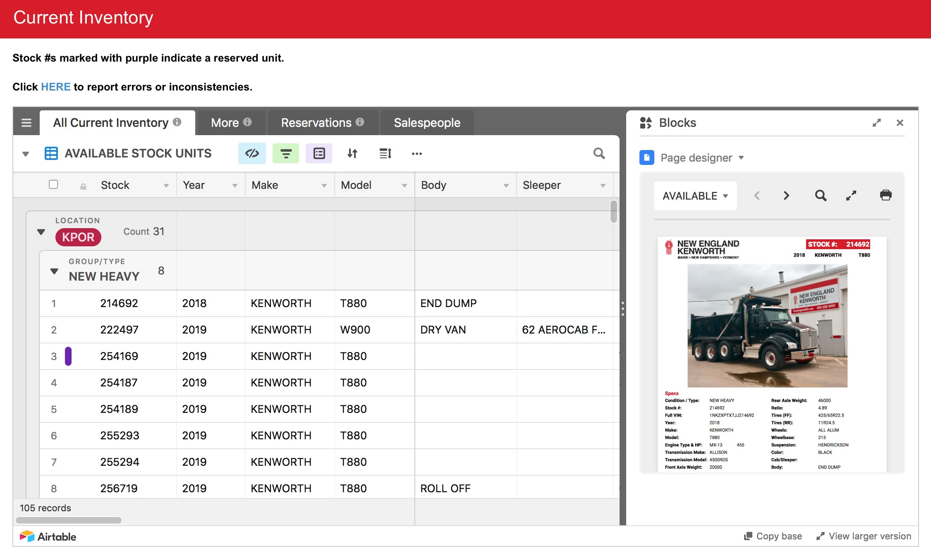Open the Make column dropdown

pyautogui.click(x=324, y=186)
